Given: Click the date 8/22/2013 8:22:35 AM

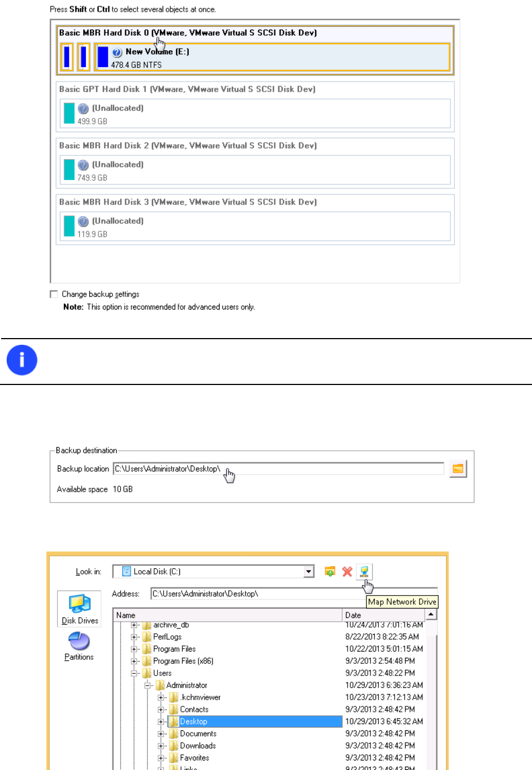Looking at the screenshot, I should pyautogui.click(x=382, y=637).
